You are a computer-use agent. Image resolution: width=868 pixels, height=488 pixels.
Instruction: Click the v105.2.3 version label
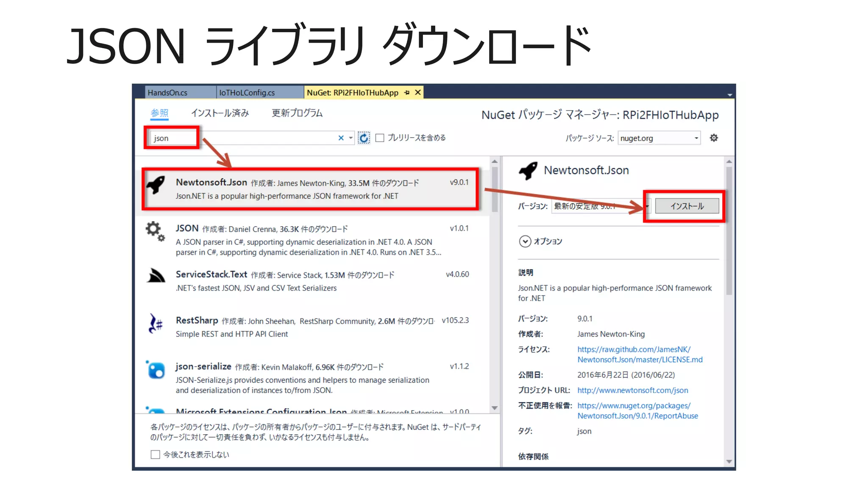tap(455, 320)
